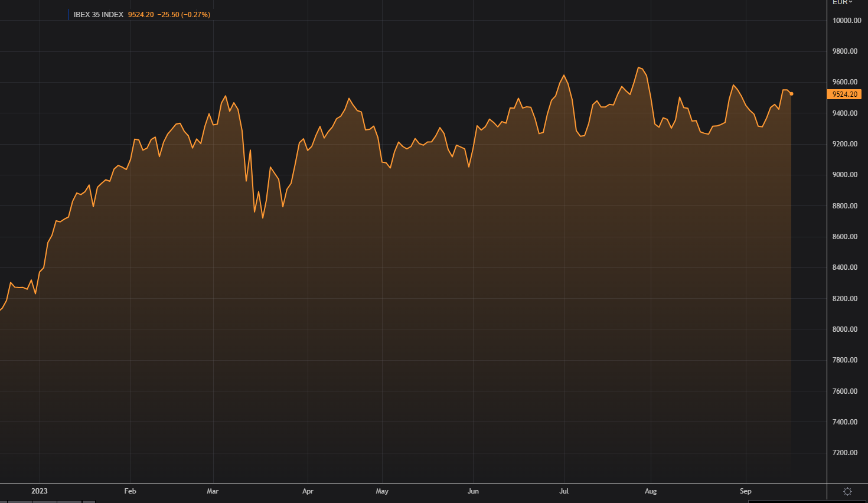Click the 9200.00 price axis label

[845, 144]
